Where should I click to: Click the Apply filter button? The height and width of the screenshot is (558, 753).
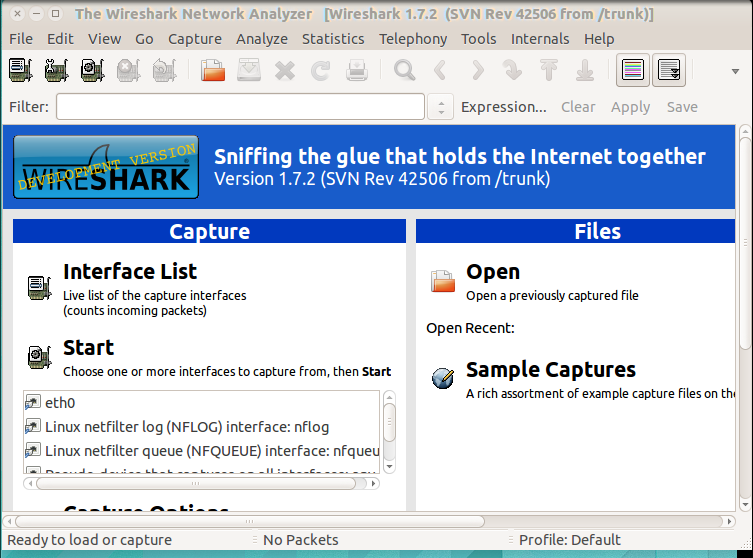pyautogui.click(x=631, y=107)
